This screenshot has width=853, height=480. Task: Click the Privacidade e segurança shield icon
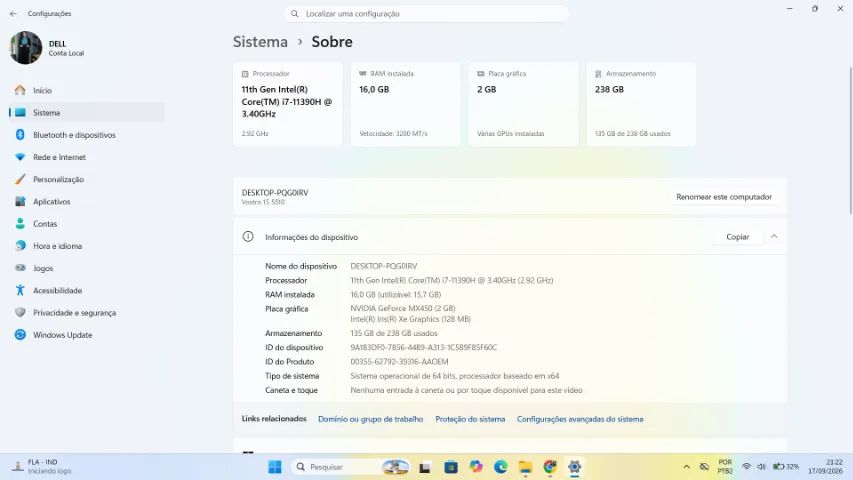[x=20, y=312]
